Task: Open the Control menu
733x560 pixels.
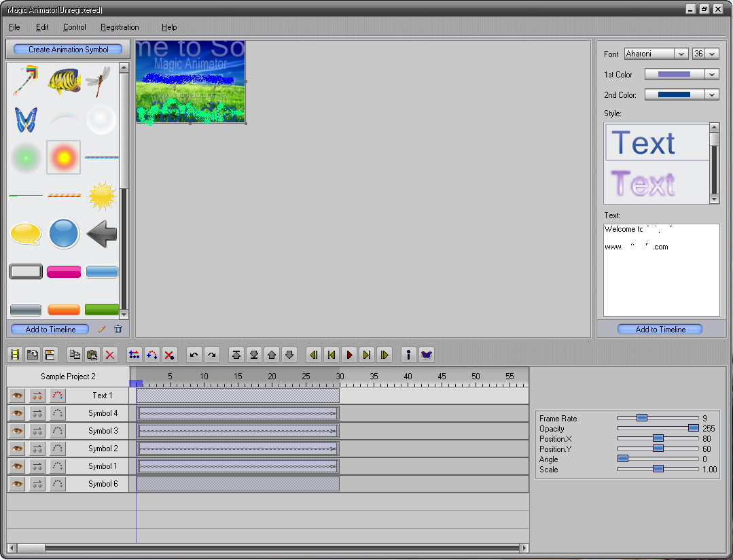Action: pos(75,27)
